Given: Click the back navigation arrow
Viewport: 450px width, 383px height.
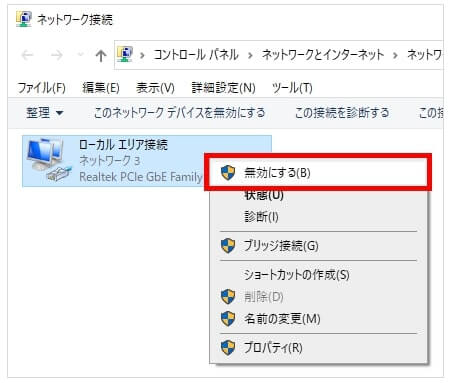Looking at the screenshot, I should pyautogui.click(x=28, y=55).
